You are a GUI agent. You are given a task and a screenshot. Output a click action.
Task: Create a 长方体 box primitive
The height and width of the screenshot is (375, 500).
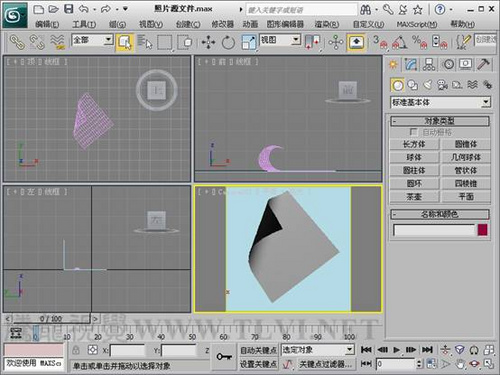[x=414, y=144]
